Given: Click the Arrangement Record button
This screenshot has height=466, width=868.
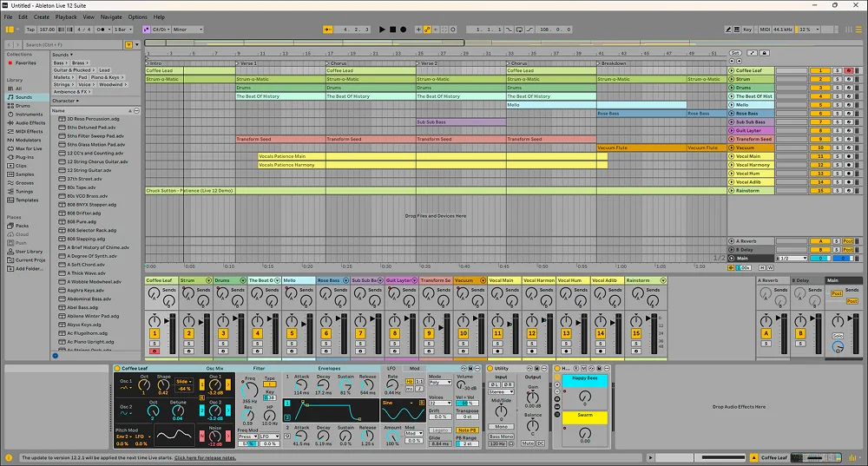Looking at the screenshot, I should pos(403,30).
